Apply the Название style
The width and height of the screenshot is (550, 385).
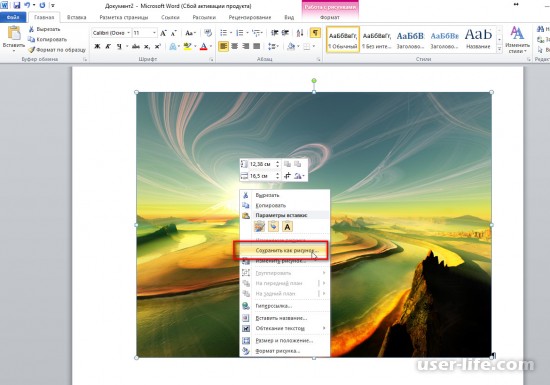click(x=478, y=40)
